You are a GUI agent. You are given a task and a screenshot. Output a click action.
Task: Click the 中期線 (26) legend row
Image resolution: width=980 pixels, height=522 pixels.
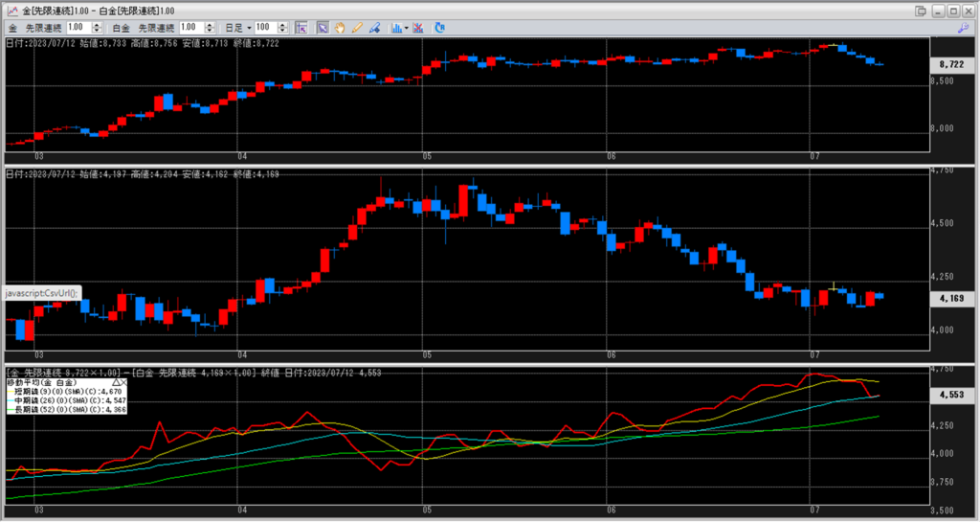66,400
